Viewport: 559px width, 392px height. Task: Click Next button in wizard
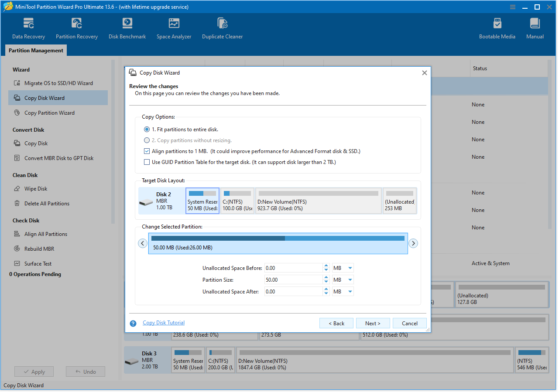pyautogui.click(x=373, y=323)
